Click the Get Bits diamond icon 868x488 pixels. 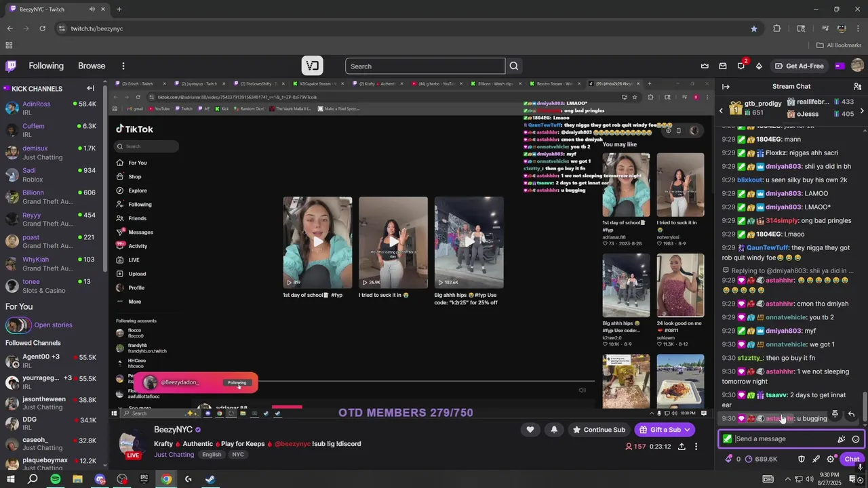coord(759,66)
